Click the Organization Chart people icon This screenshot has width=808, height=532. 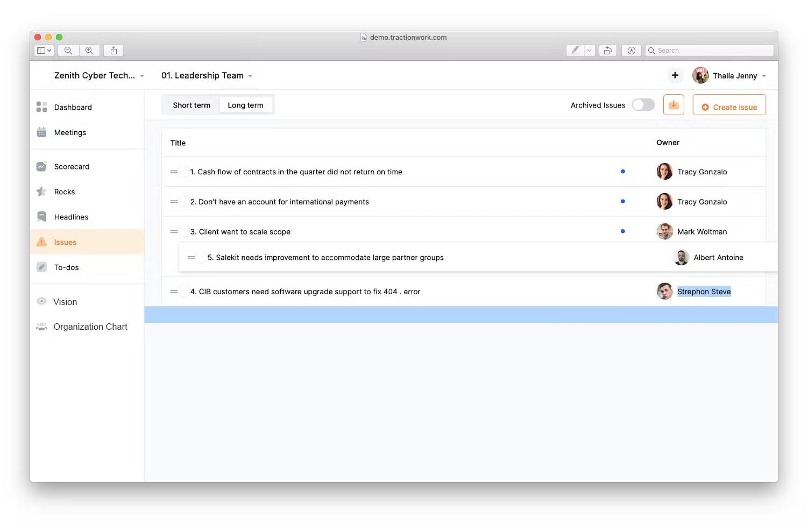pyautogui.click(x=41, y=327)
